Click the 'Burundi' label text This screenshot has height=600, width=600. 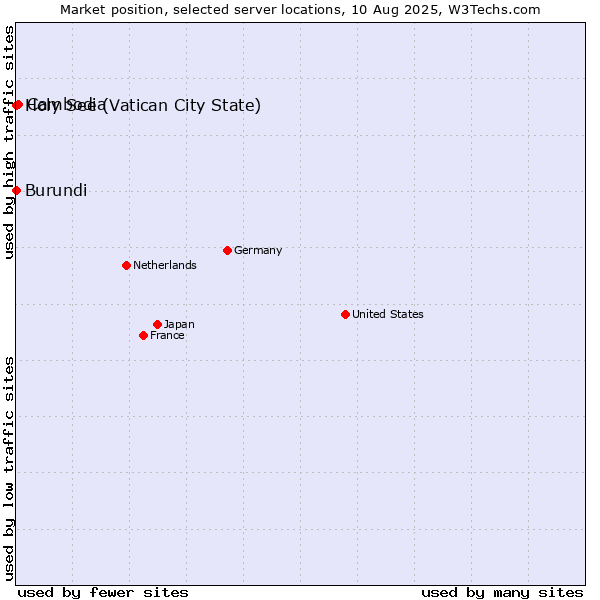coord(56,191)
